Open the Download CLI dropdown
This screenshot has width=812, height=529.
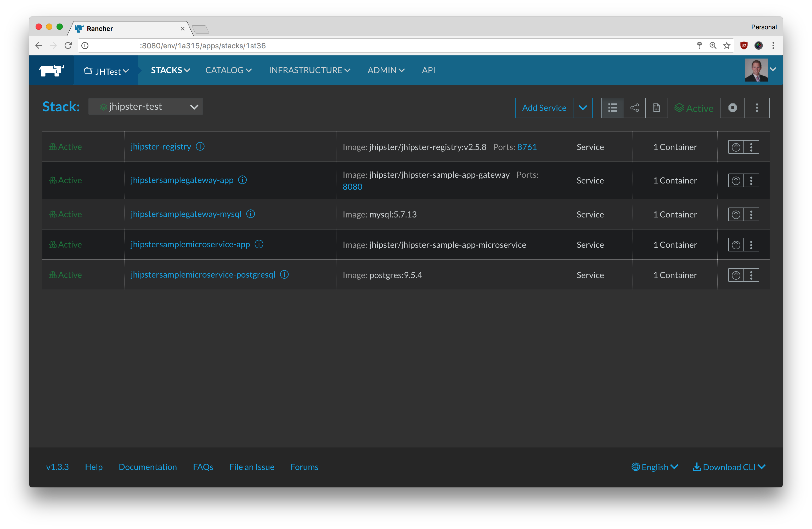[729, 467]
